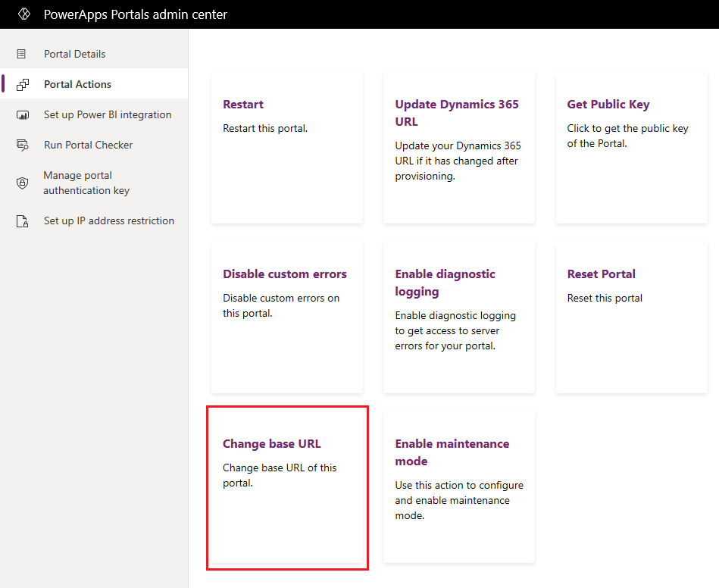
Task: Open highlighted Change base URL card
Action: point(287,487)
